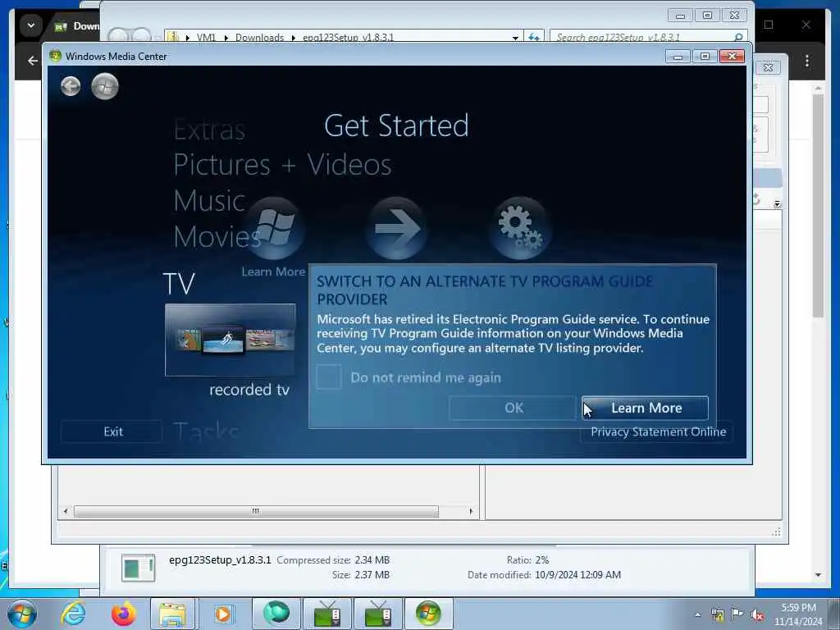Click the Exit button in Media Center
840x630 pixels.
point(112,431)
